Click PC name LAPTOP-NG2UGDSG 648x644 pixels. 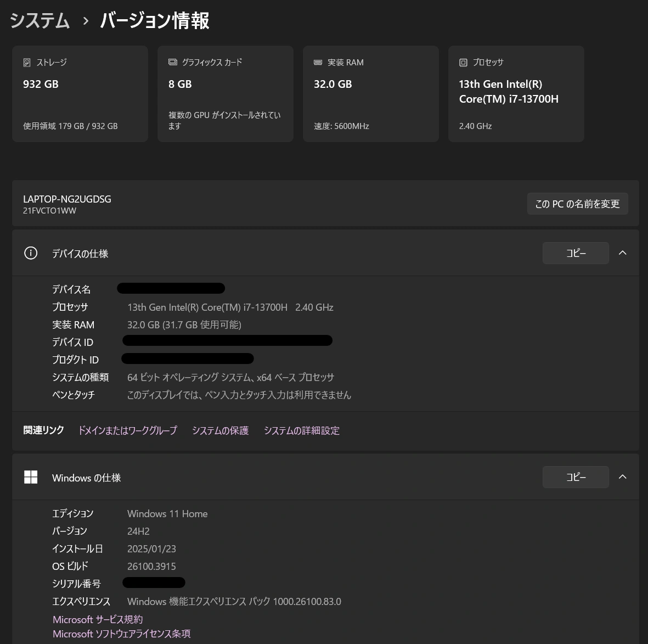pos(67,199)
